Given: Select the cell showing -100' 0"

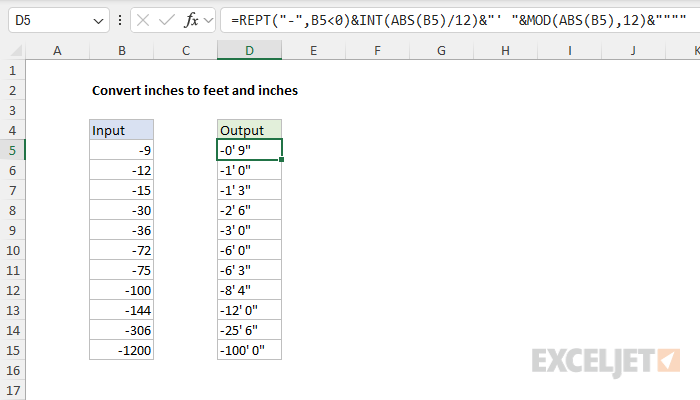Looking at the screenshot, I should point(249,350).
